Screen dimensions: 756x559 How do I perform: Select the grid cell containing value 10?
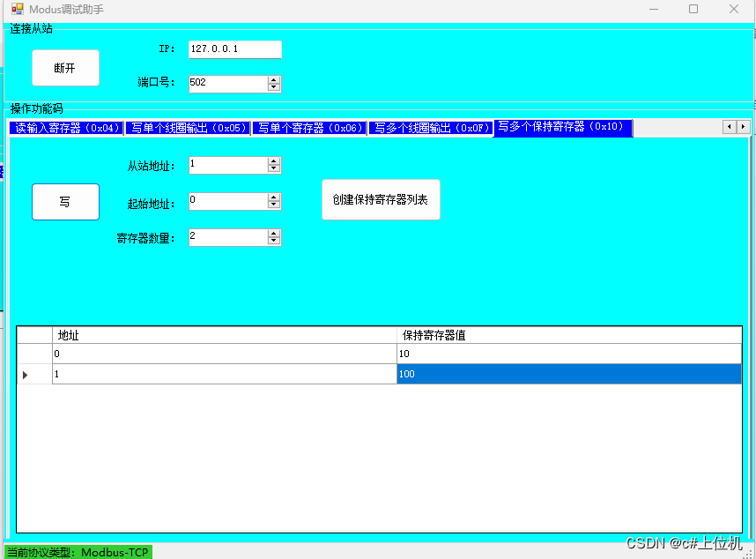[x=568, y=354]
